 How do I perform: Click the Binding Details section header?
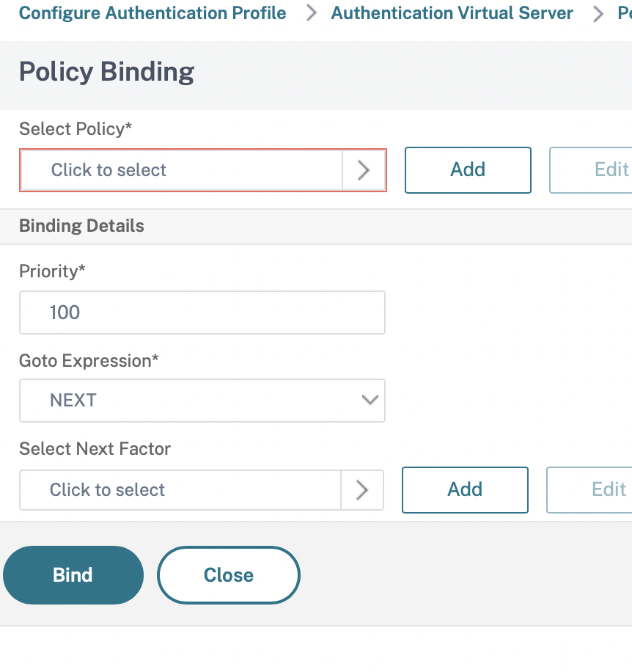[81, 226]
